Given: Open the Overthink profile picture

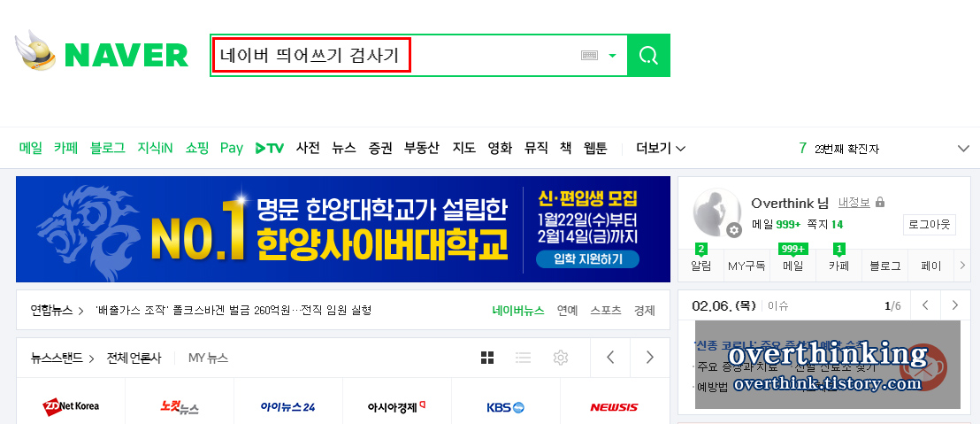Looking at the screenshot, I should click(x=717, y=212).
